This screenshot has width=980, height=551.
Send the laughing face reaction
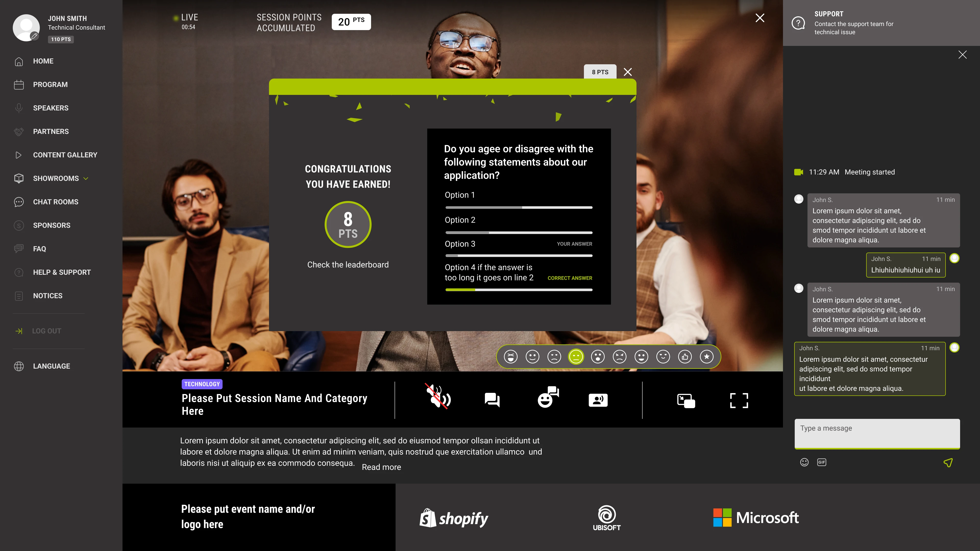tap(510, 357)
